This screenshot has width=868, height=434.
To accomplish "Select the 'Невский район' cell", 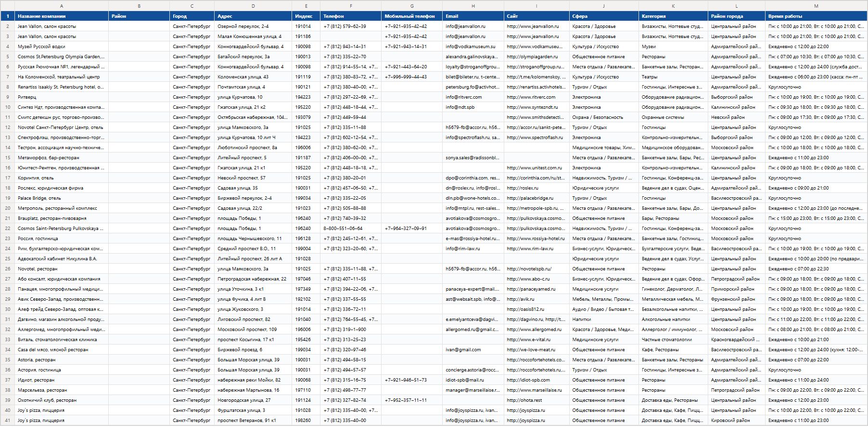I will (x=737, y=117).
